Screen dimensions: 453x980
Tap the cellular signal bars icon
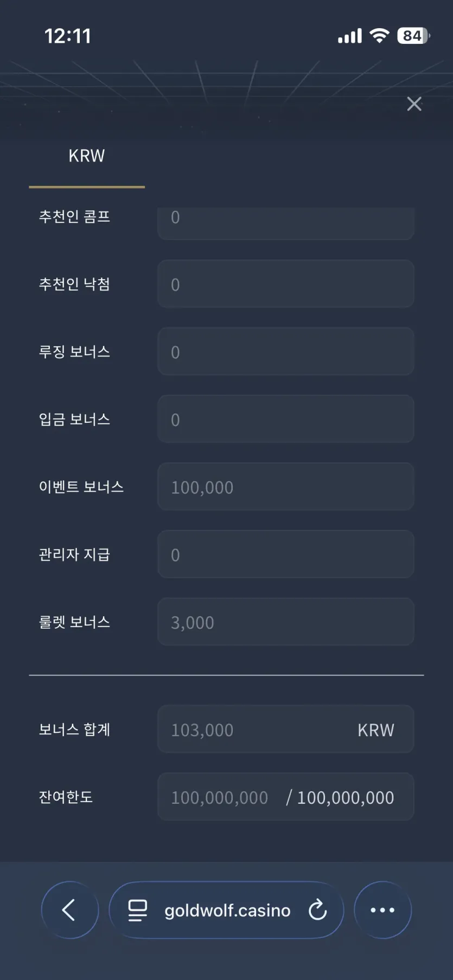pyautogui.click(x=349, y=36)
